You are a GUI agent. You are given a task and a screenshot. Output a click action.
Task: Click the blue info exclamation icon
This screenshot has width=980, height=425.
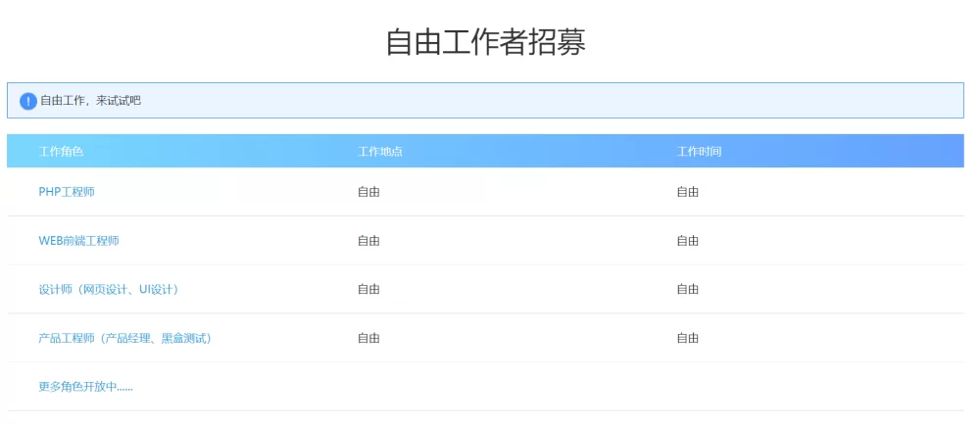click(x=28, y=101)
